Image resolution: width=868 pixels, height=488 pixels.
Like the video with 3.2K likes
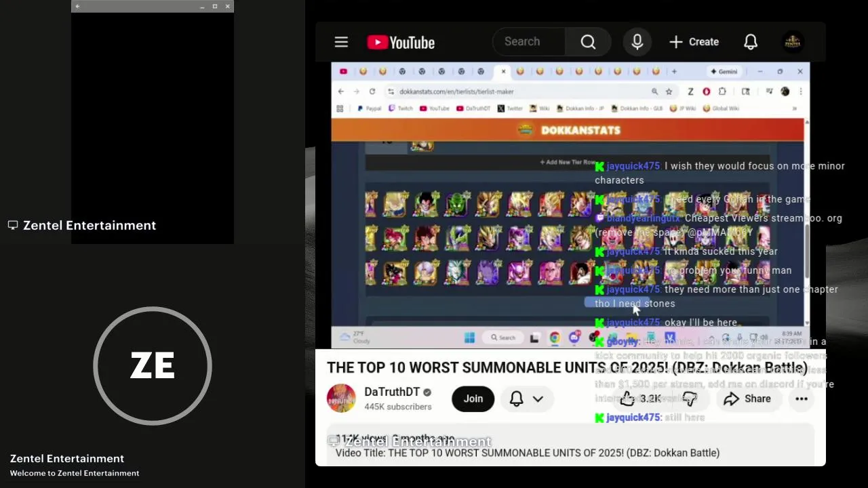pos(640,399)
